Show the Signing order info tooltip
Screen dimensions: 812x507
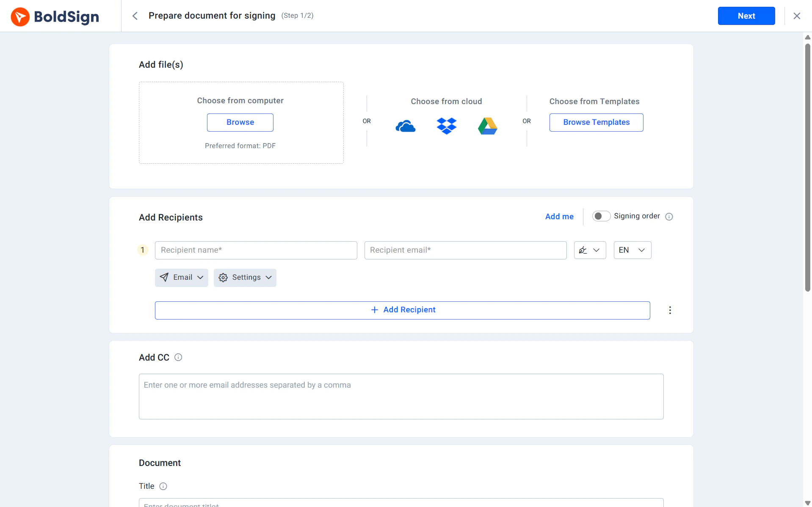tap(669, 217)
